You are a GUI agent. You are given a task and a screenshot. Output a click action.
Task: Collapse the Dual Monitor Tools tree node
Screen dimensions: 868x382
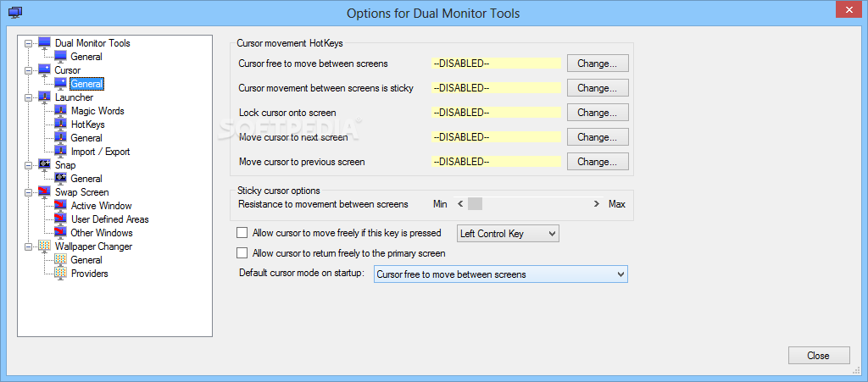pyautogui.click(x=28, y=43)
